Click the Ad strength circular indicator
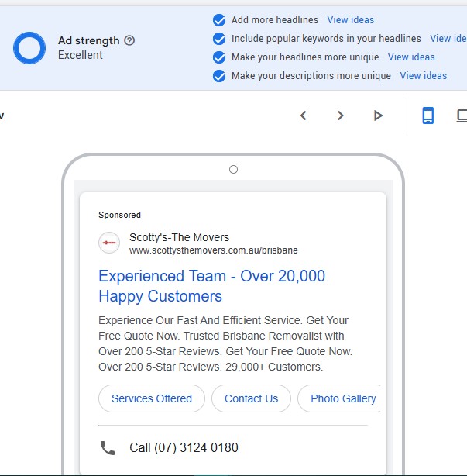Screen dimensions: 467x476 29,48
